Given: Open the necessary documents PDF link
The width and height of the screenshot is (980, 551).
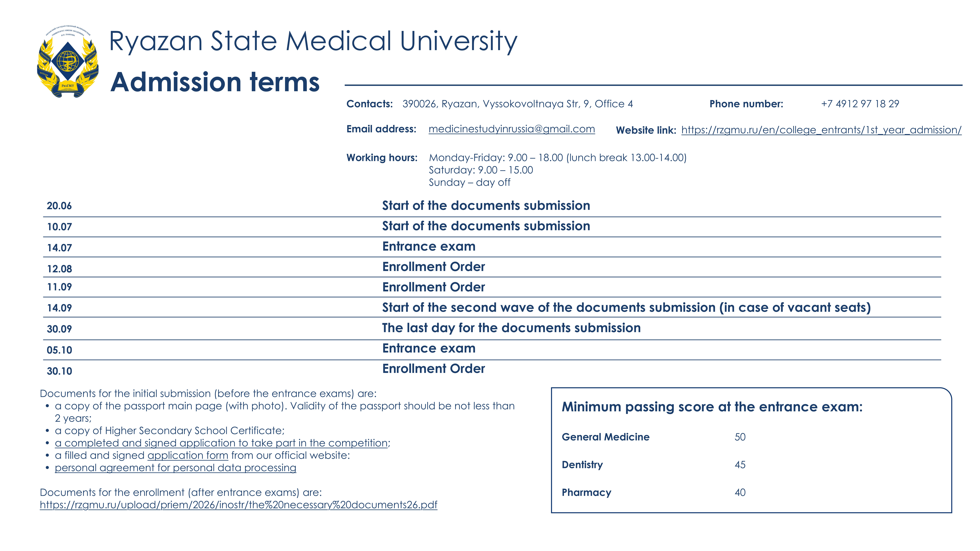Looking at the screenshot, I should point(238,505).
